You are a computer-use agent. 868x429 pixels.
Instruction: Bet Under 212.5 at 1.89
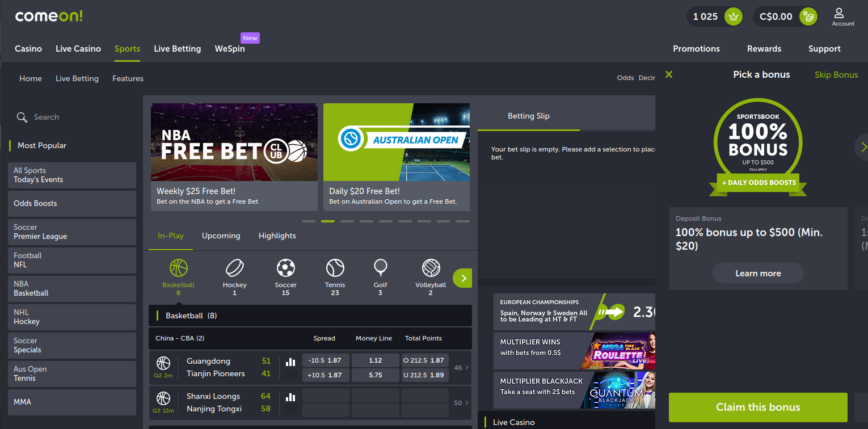point(424,375)
